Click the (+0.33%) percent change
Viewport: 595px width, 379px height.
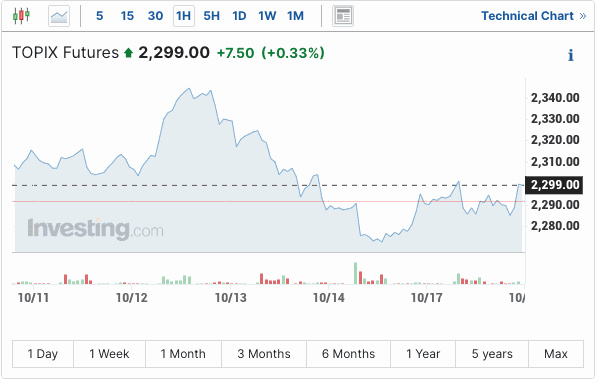point(293,53)
